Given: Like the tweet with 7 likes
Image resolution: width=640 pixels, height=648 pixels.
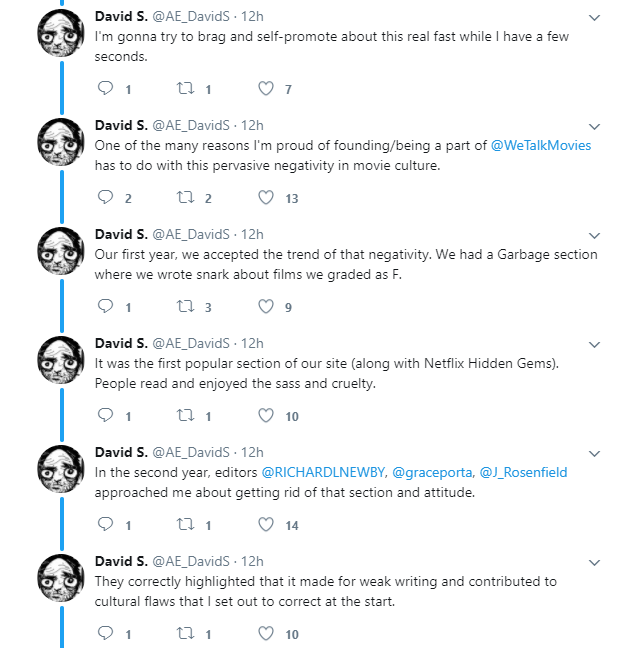Looking at the screenshot, I should point(266,88).
